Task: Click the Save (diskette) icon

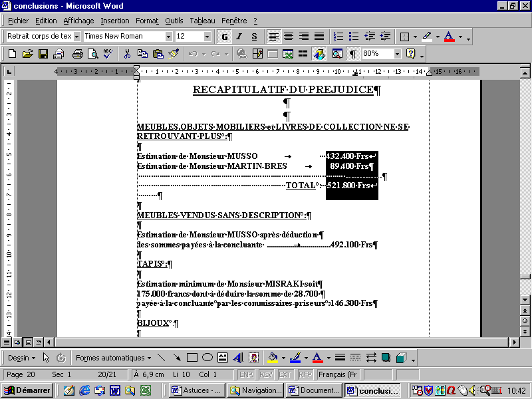Action: (43, 54)
